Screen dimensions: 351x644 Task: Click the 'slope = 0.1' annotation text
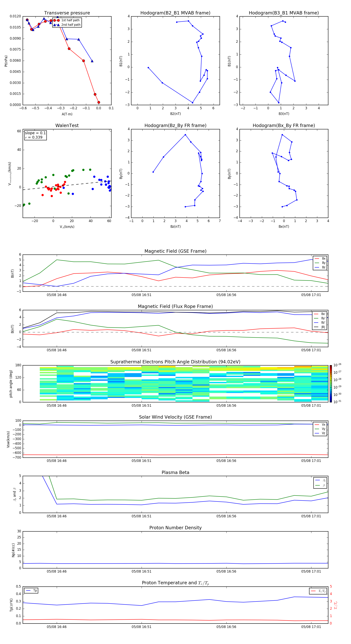click(35, 133)
